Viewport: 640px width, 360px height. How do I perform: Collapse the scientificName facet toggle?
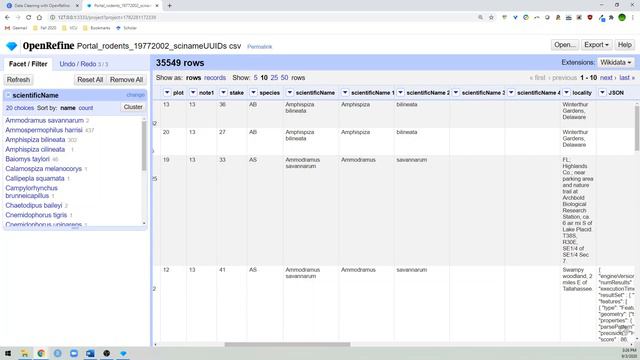(8, 95)
